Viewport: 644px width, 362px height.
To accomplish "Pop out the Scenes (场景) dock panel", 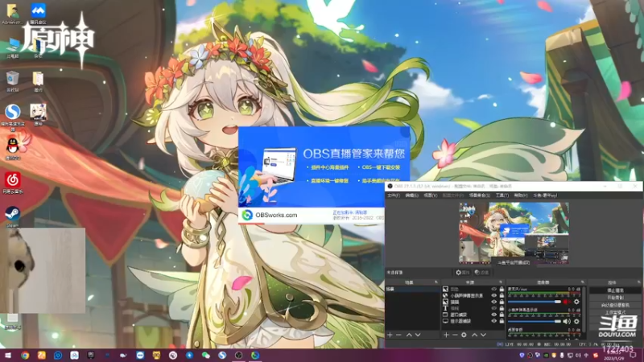I will 436,282.
